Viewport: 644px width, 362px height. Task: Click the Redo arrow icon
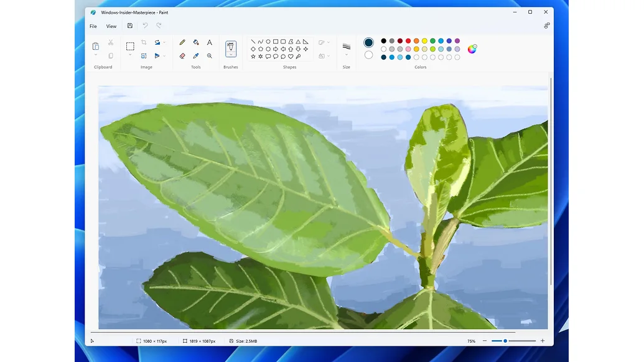159,26
